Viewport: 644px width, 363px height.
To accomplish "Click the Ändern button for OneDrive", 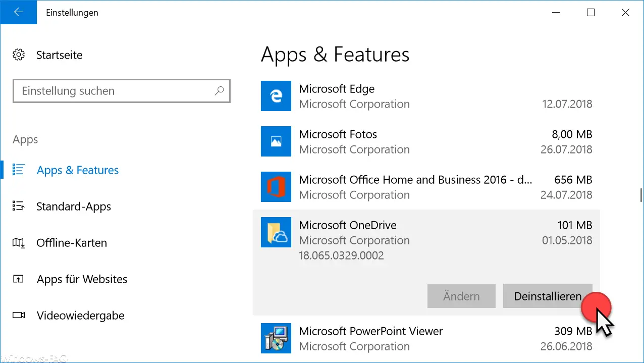I will (x=461, y=296).
